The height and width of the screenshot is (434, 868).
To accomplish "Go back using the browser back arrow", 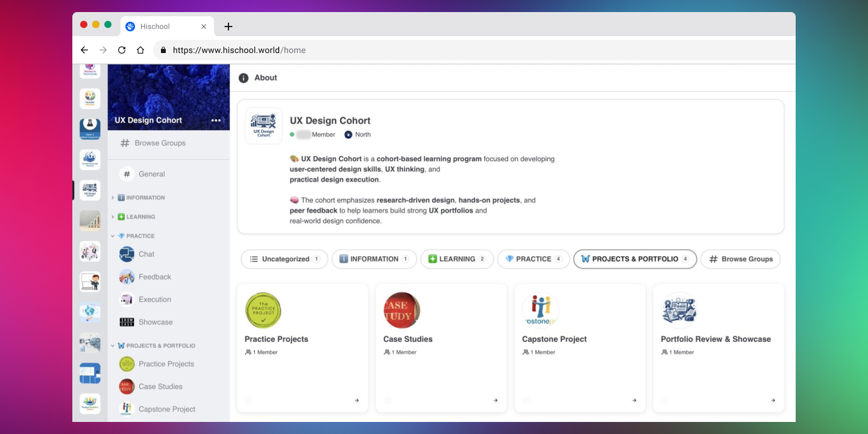I will click(84, 50).
